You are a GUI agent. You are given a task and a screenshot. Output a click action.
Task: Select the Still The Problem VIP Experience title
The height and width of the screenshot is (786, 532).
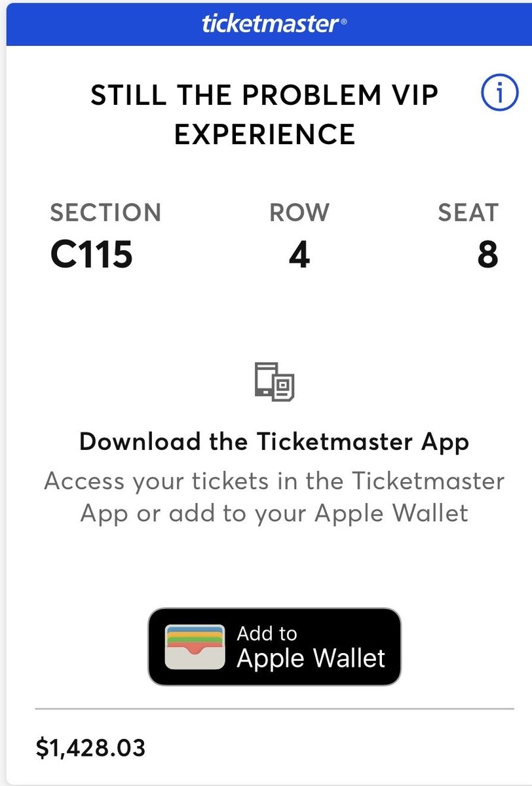coord(265,115)
